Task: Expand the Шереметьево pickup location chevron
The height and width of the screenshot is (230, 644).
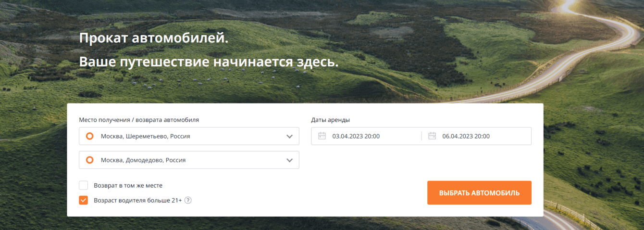Action: (x=289, y=136)
